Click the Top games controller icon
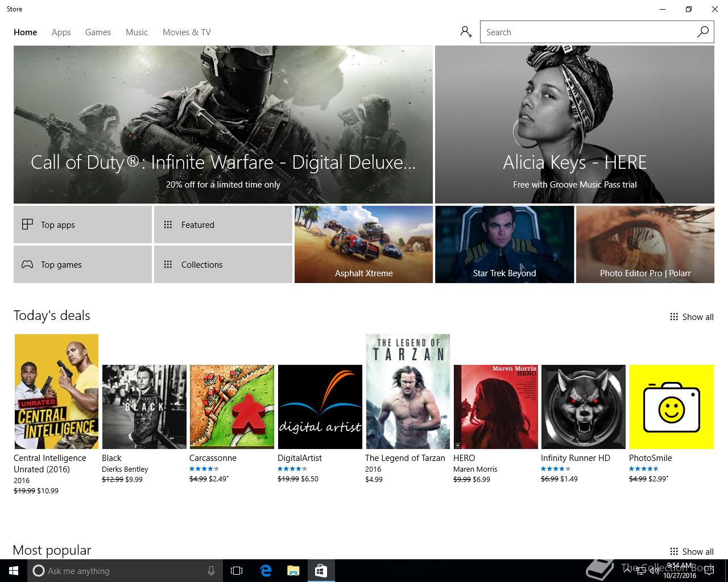Image resolution: width=728 pixels, height=582 pixels. click(27, 264)
